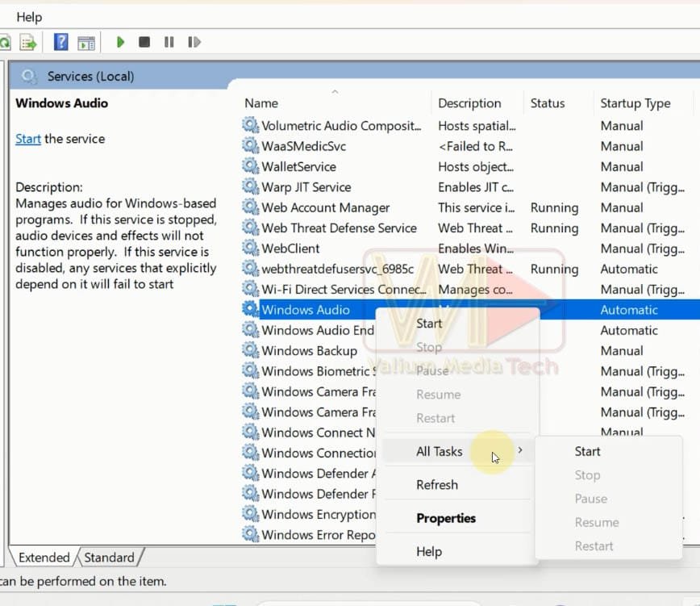The width and height of the screenshot is (700, 606).
Task: Click gear icon of WebClient row
Action: [251, 248]
